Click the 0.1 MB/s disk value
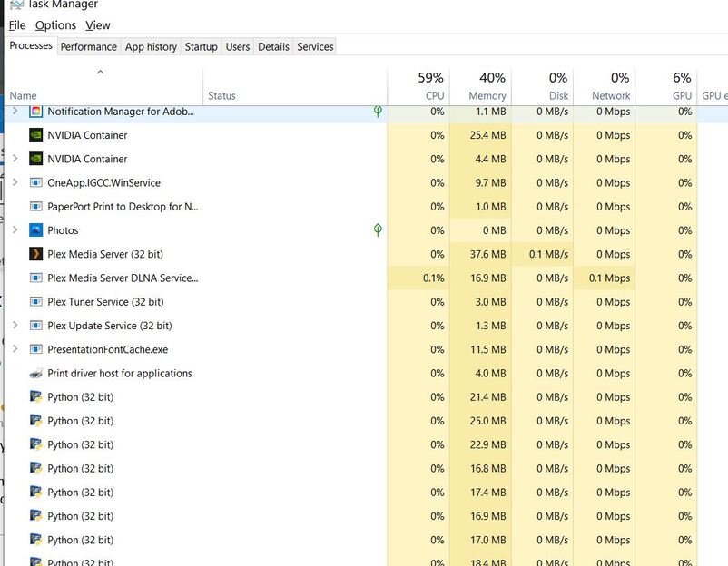728x566 pixels. point(548,254)
